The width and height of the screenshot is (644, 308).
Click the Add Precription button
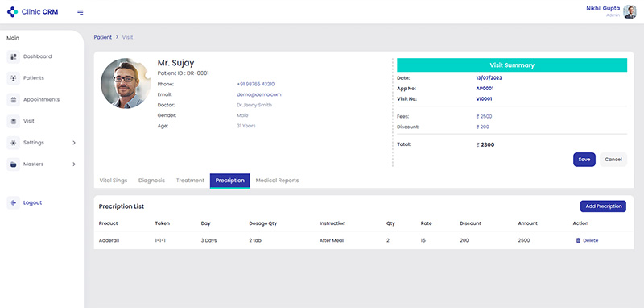(603, 206)
